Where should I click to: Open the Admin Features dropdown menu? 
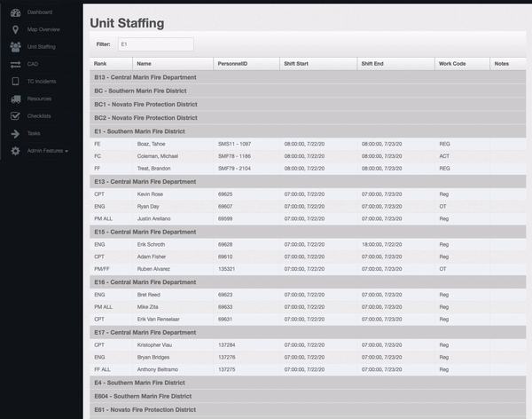click(x=47, y=151)
